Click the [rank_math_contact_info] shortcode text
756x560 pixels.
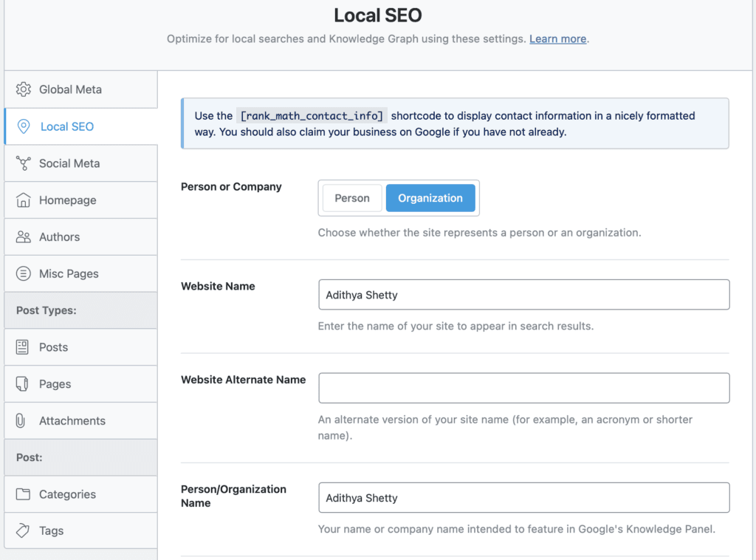coord(312,116)
